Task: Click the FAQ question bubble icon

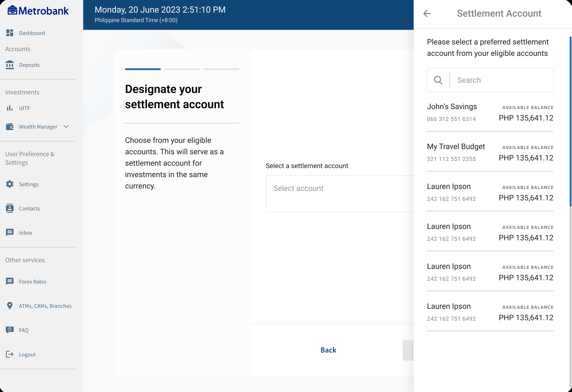Action: 10,330
